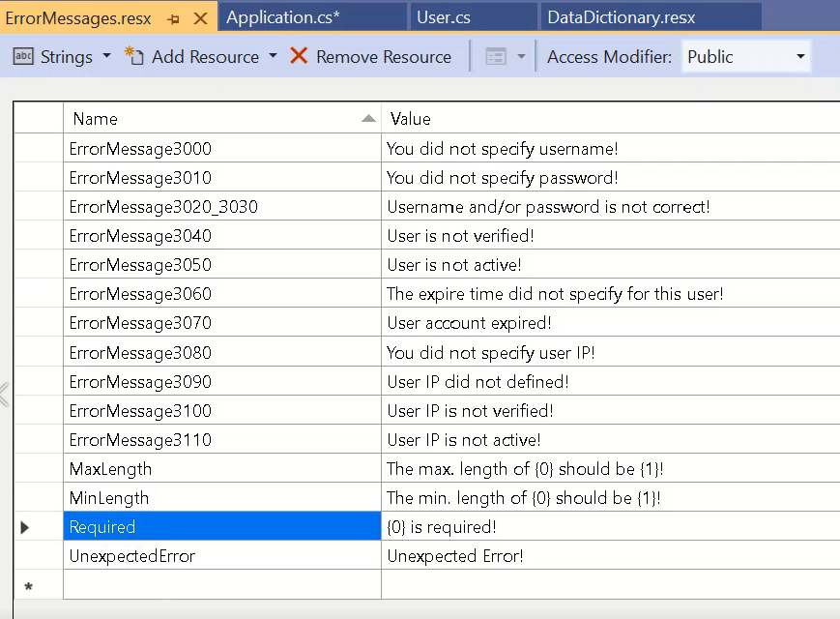Open the Strings resource type dropdown

[x=106, y=56]
